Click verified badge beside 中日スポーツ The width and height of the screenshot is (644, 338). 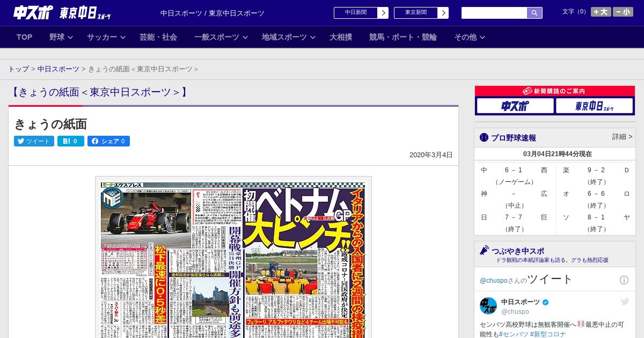pos(546,302)
